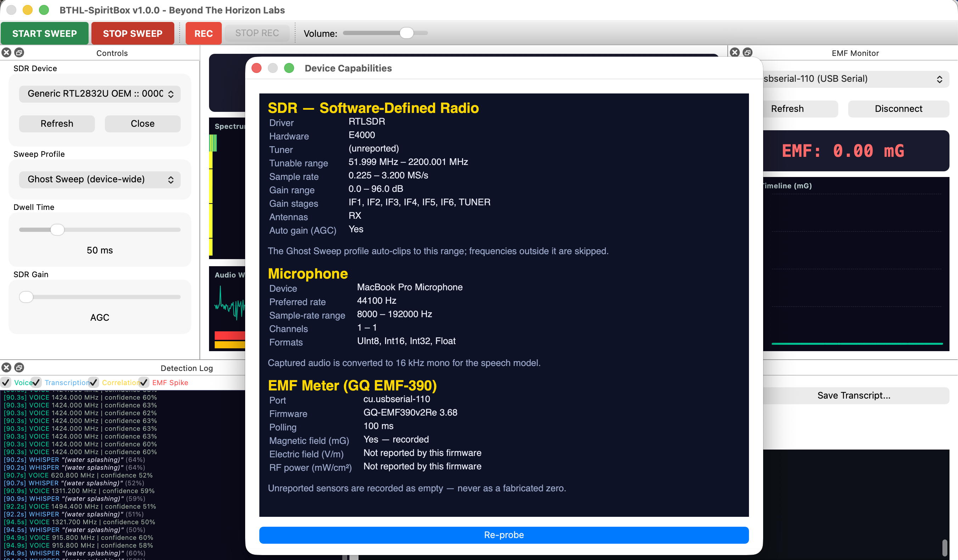Click the '44100 Hz' preferred rate value
Viewport: 958px width, 560px height.
point(376,301)
